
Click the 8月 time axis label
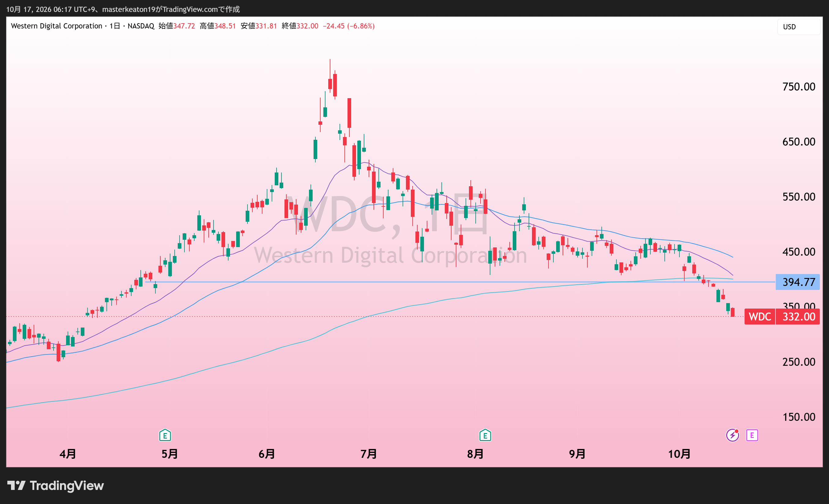click(x=475, y=454)
